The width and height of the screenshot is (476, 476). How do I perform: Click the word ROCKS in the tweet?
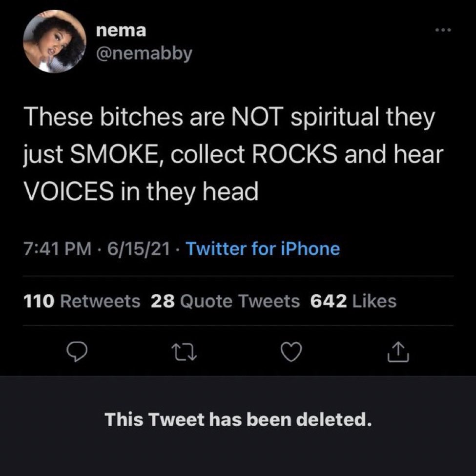tap(294, 154)
